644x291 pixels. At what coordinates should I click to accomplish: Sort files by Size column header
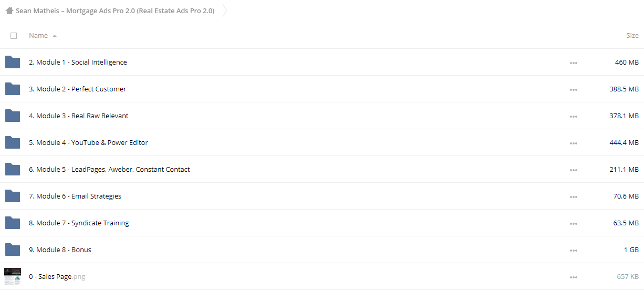[x=632, y=35]
